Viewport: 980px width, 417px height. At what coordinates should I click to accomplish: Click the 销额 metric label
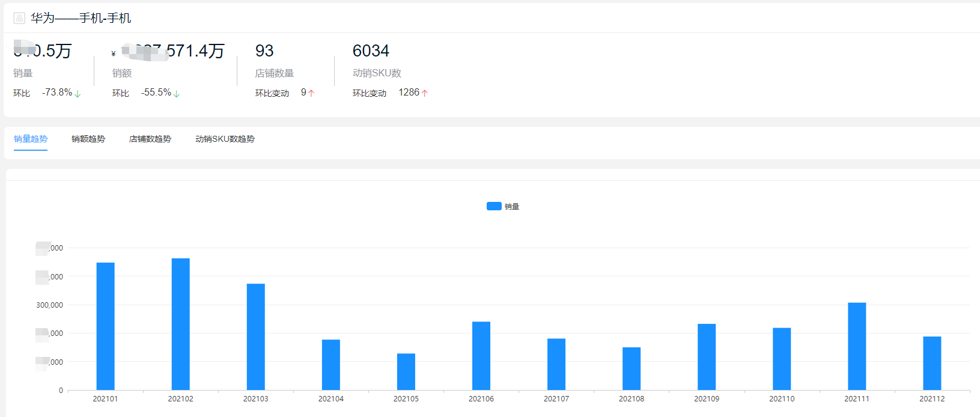pyautogui.click(x=122, y=73)
